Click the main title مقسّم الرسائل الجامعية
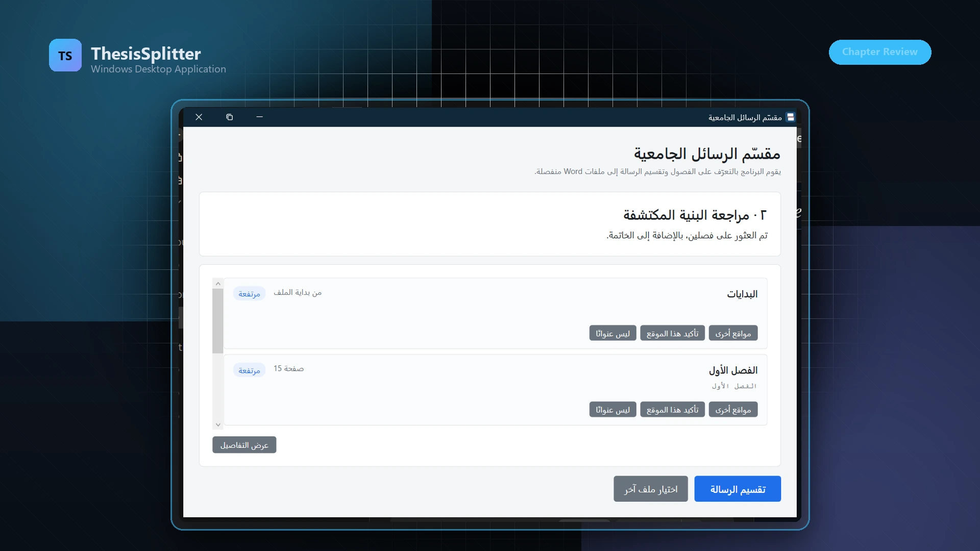 [707, 154]
